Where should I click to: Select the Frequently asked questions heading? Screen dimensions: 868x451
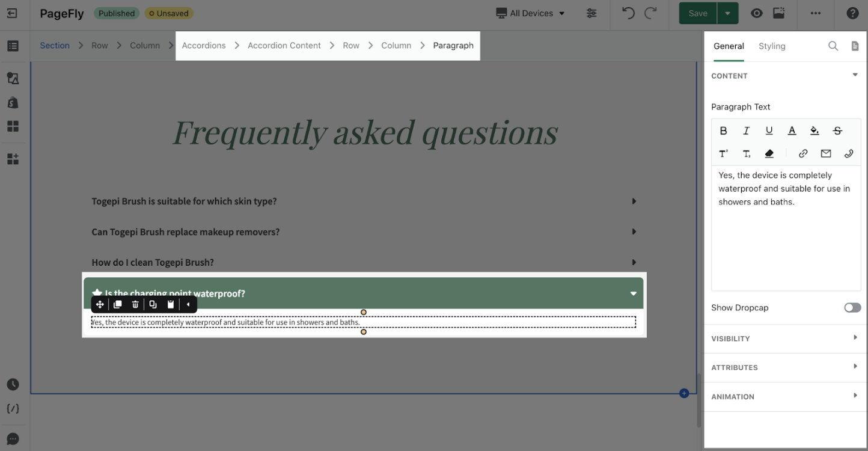point(365,132)
